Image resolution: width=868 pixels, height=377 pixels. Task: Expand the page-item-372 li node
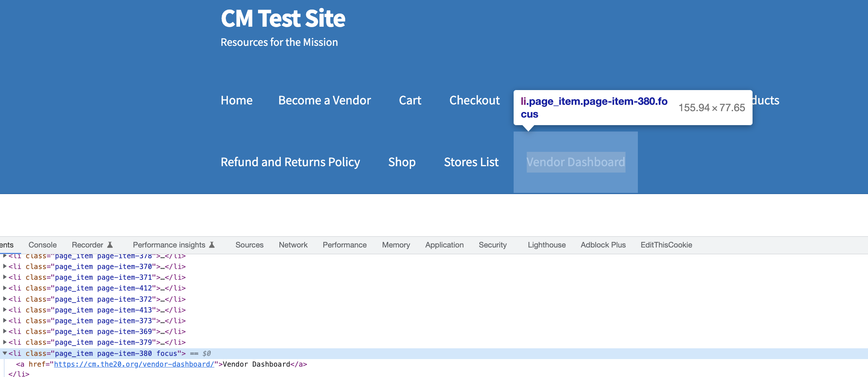pyautogui.click(x=5, y=299)
